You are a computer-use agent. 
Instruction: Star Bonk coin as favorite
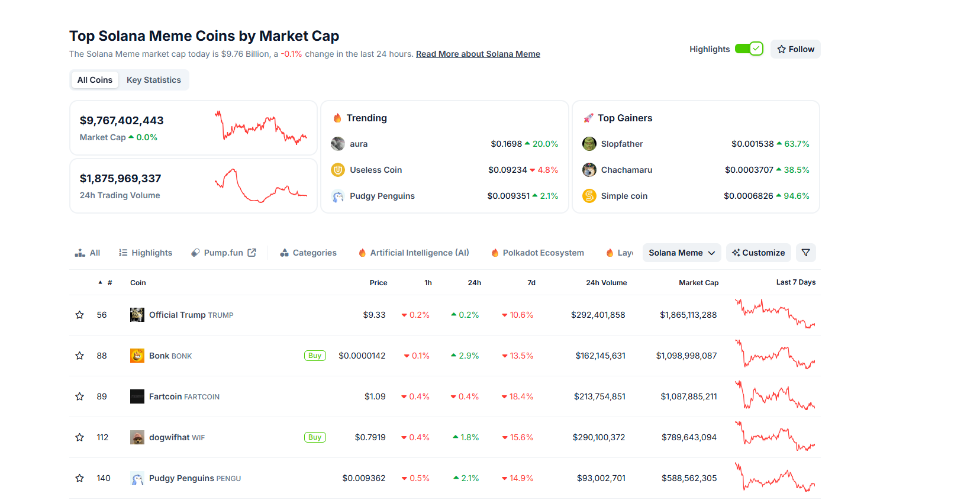(x=79, y=356)
